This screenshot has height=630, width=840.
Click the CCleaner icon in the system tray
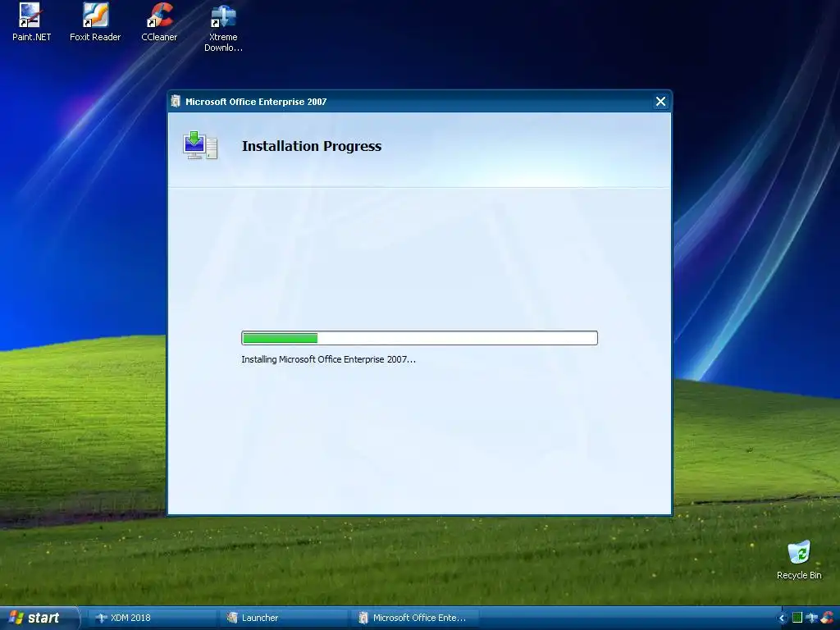click(827, 618)
